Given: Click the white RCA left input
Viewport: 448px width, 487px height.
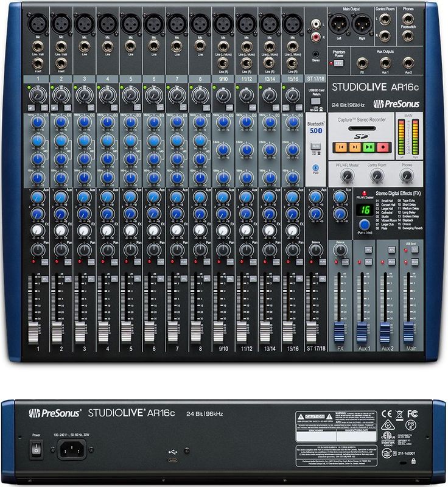Looking at the screenshot, I should click(x=316, y=24).
